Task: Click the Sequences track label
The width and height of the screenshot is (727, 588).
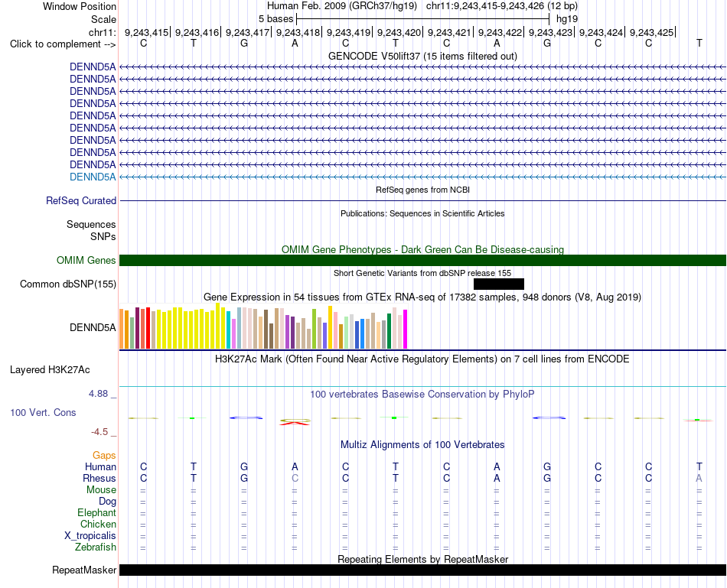Action: [91, 224]
